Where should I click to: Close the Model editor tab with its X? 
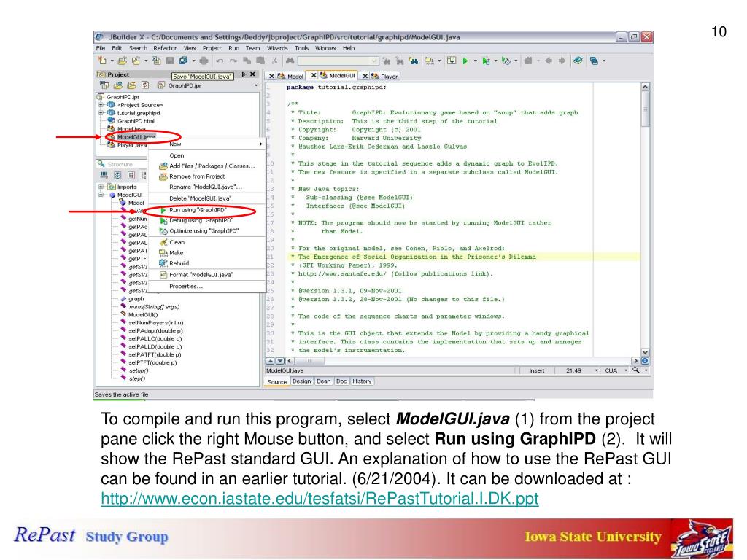271,76
